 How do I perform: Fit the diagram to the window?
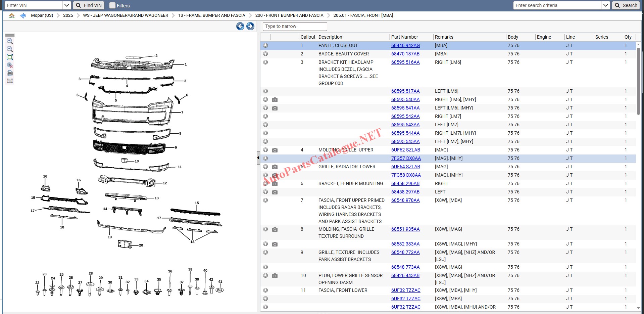(x=10, y=57)
